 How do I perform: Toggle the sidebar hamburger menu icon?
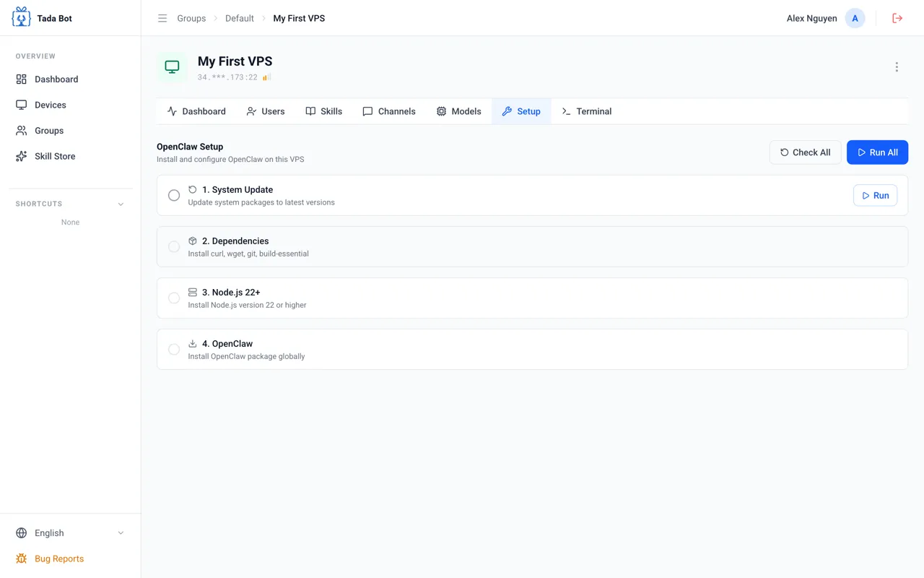(x=162, y=18)
